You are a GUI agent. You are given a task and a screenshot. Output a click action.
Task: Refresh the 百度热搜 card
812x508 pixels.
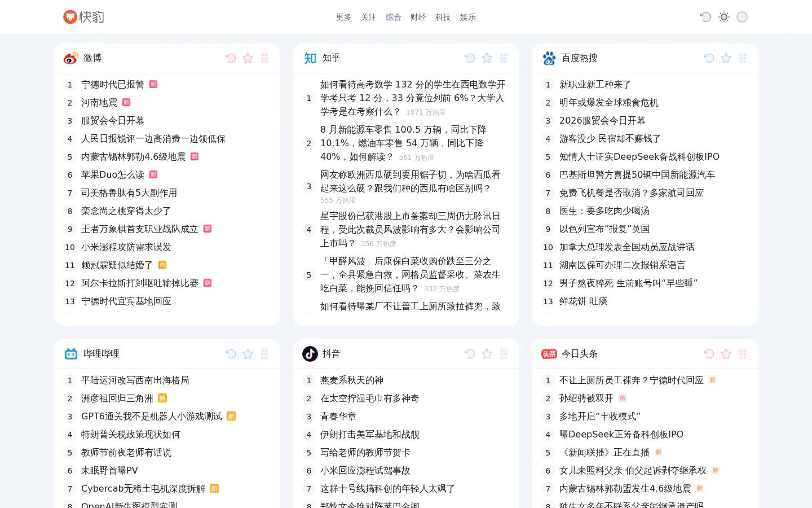(709, 58)
